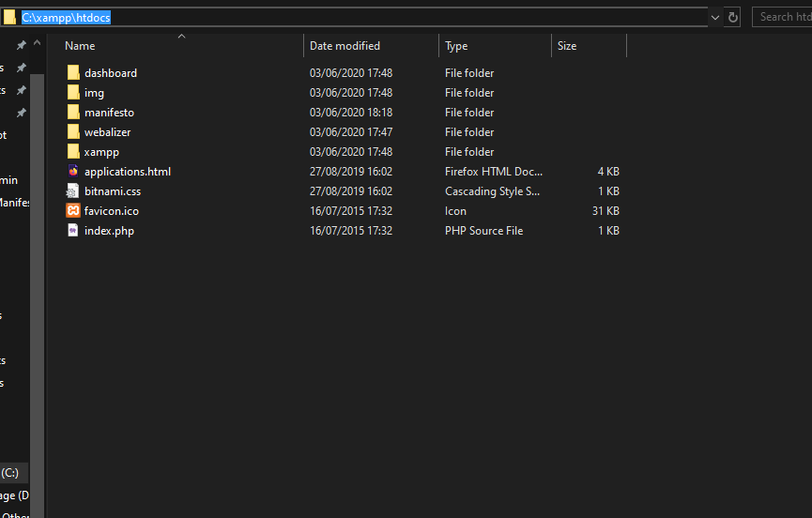Image resolution: width=812 pixels, height=518 pixels.
Task: Click the Cascading Style S... type cell
Action: [x=492, y=191]
